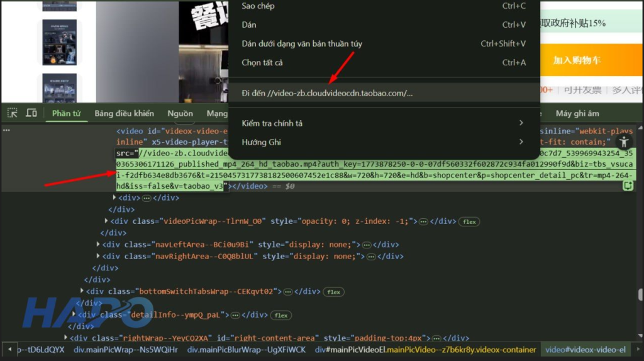This screenshot has height=361, width=644.
Task: Switch to the Bảng điều khiển tab
Action: 124,114
